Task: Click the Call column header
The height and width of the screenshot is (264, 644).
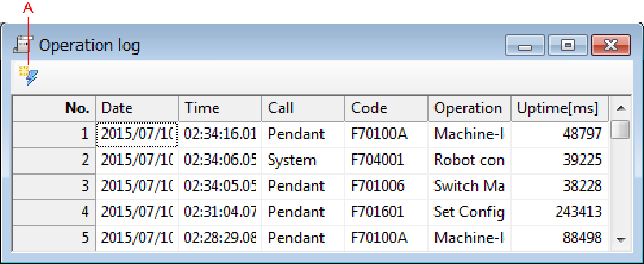Action: pyautogui.click(x=303, y=108)
